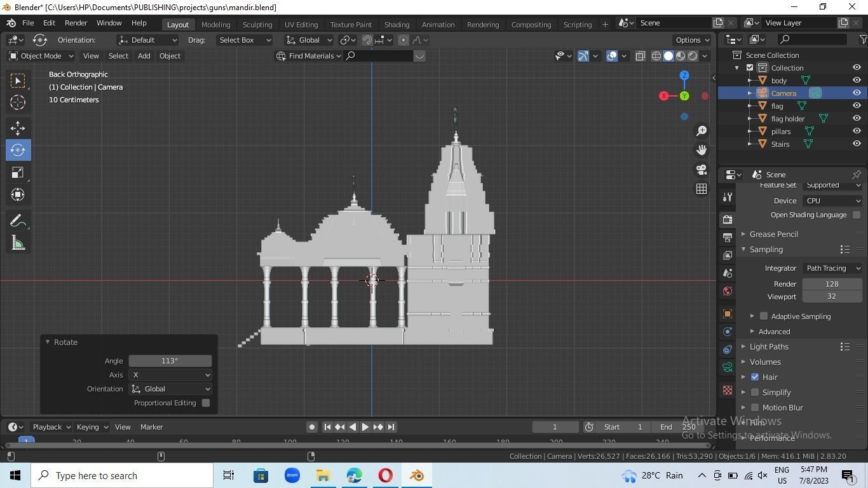Open the Render menu
The height and width of the screenshot is (488, 868).
click(76, 23)
